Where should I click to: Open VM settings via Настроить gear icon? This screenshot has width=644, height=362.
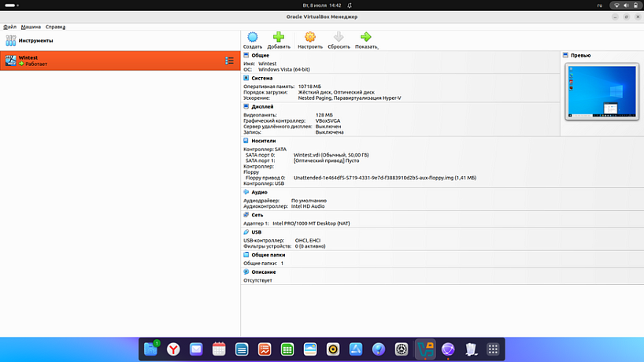[310, 38]
